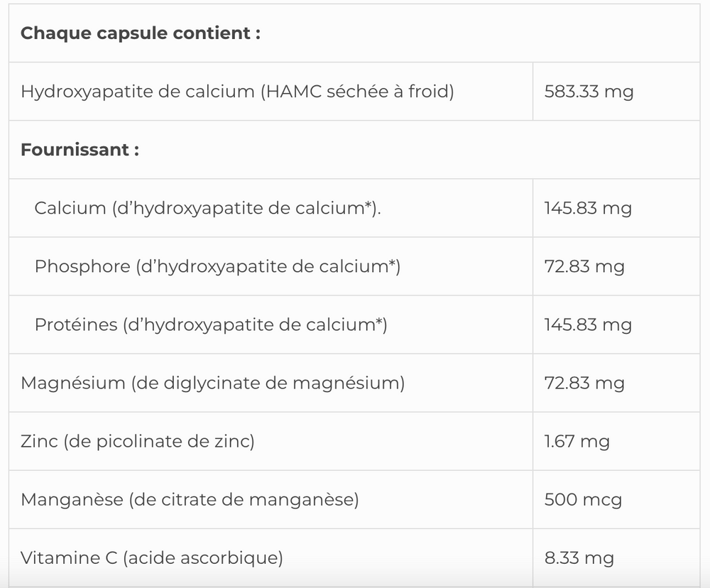Select the Protéines ingredient label
710x588 pixels.
pos(210,325)
